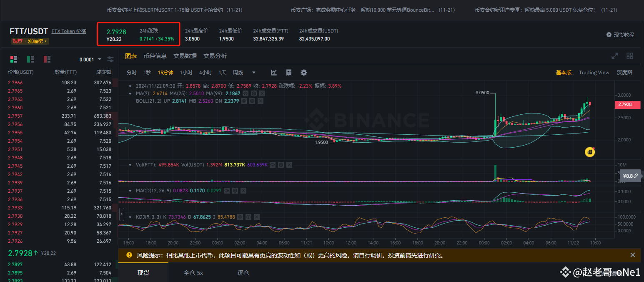Click the warning icon in risk banner
The width and height of the screenshot is (644, 282).
pyautogui.click(x=129, y=255)
